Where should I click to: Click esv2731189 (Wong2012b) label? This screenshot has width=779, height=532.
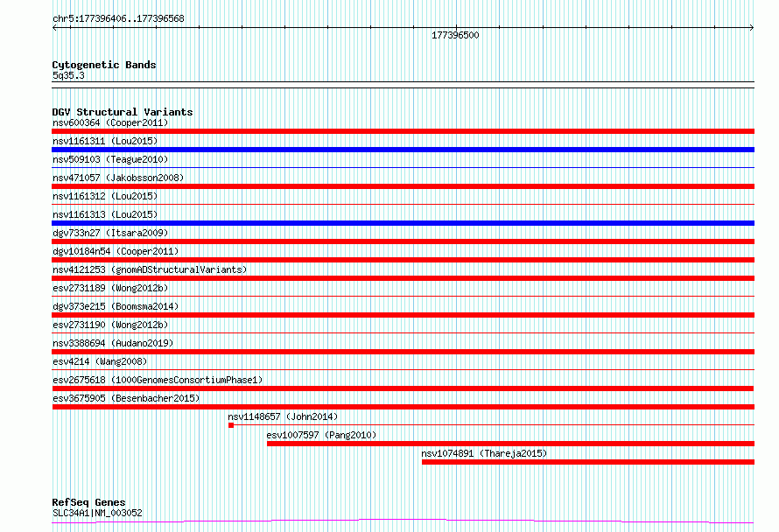(x=110, y=288)
